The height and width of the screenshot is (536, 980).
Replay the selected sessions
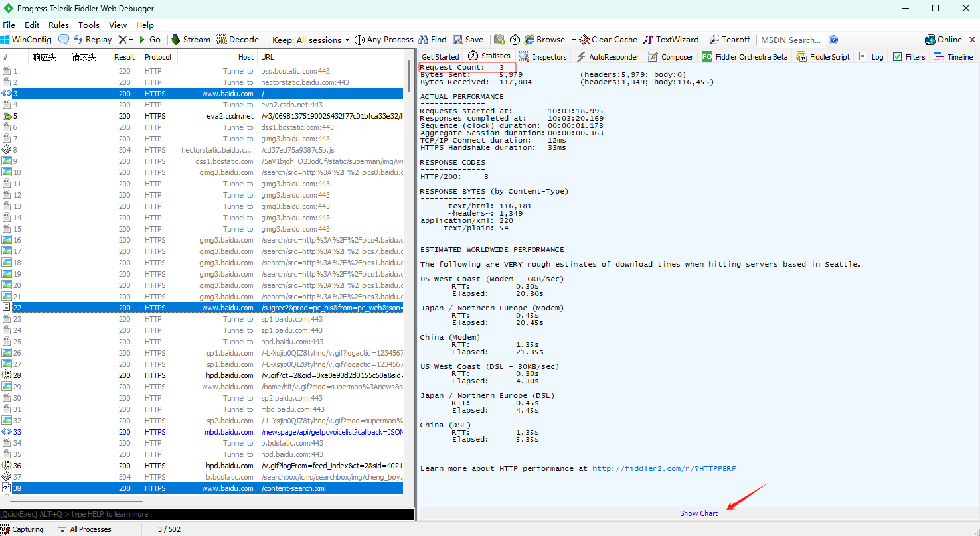(92, 40)
